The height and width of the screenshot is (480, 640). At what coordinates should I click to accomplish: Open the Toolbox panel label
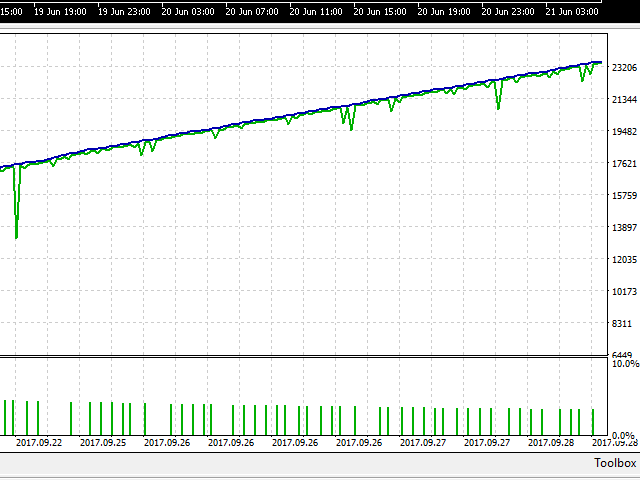[x=614, y=463]
